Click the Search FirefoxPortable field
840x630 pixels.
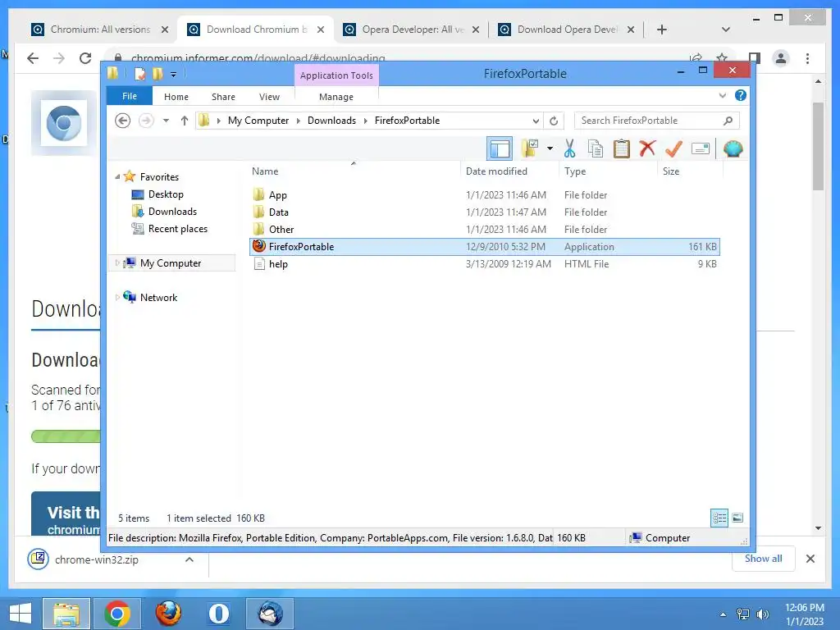(657, 121)
